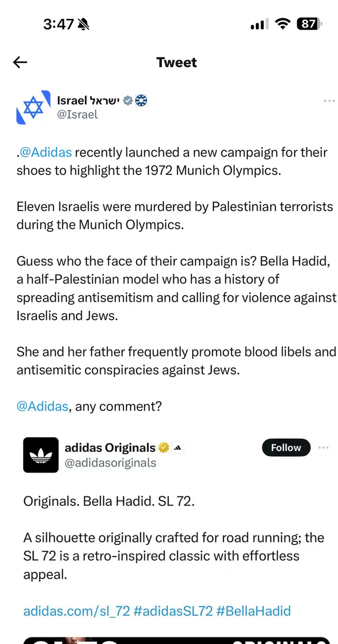Tap the gold verified badge on adidas Originals

pos(164,448)
